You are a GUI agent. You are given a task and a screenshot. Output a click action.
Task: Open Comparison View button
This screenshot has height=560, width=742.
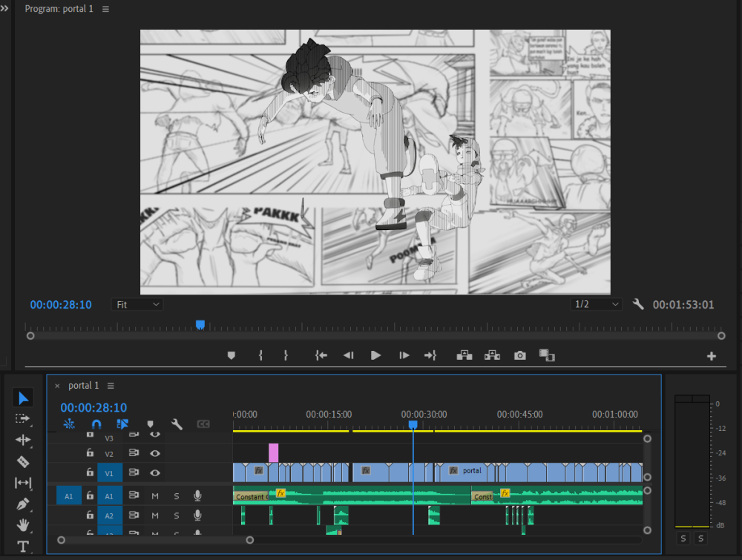(547, 355)
